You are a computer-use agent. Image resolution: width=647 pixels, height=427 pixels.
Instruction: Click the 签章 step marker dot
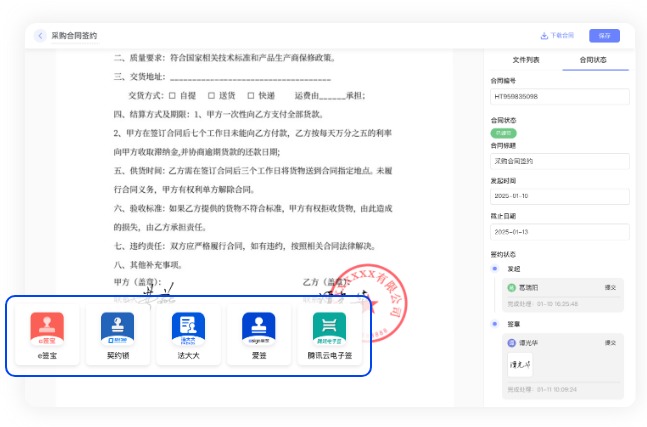click(x=495, y=324)
